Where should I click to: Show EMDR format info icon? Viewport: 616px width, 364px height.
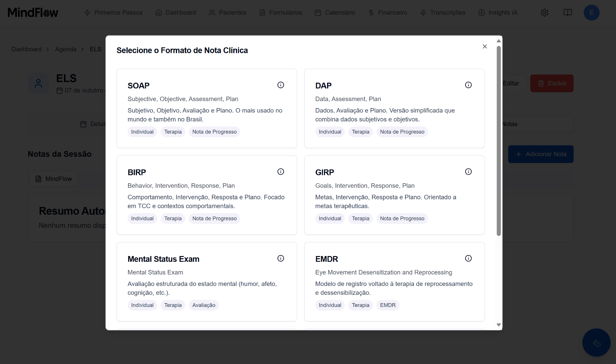468,258
